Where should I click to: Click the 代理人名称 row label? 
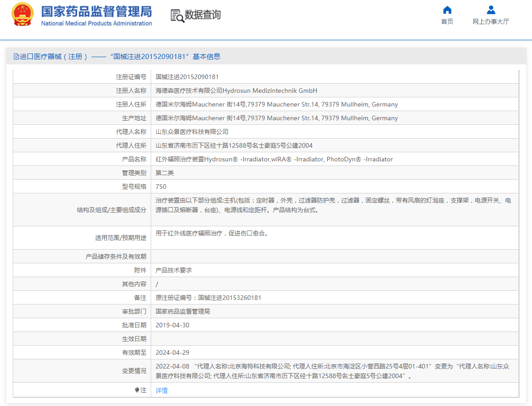(x=132, y=132)
